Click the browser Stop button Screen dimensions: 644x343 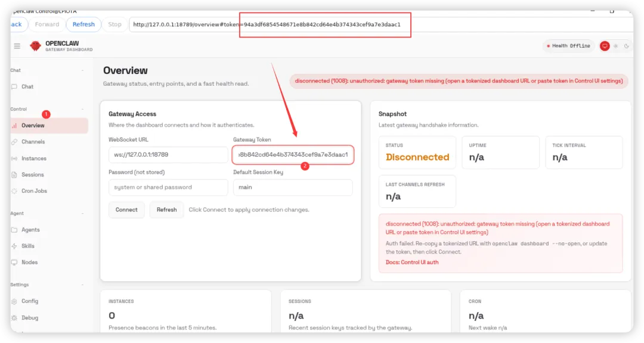[x=114, y=24]
